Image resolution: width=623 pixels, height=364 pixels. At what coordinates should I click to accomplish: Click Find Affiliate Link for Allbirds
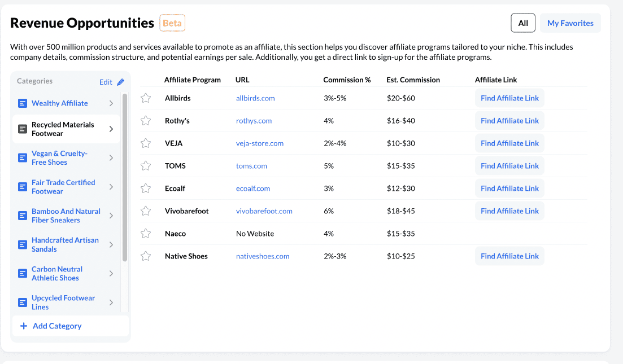click(509, 98)
